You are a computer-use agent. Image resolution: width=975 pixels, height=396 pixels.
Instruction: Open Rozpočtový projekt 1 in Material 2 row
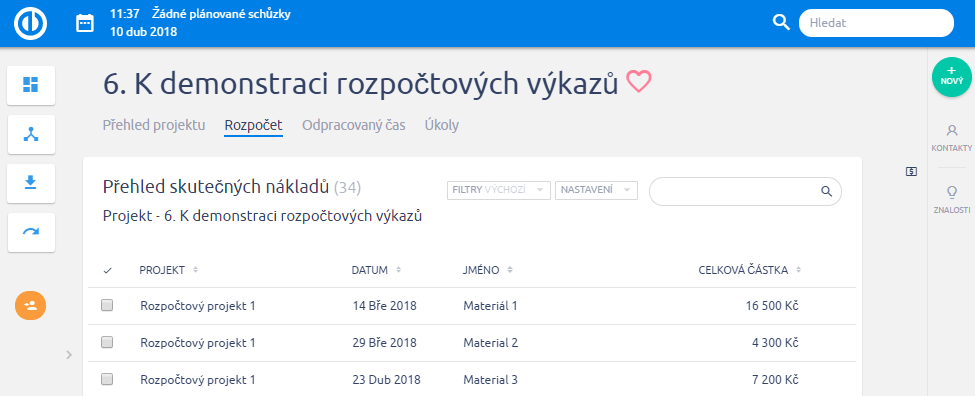pyautogui.click(x=198, y=343)
